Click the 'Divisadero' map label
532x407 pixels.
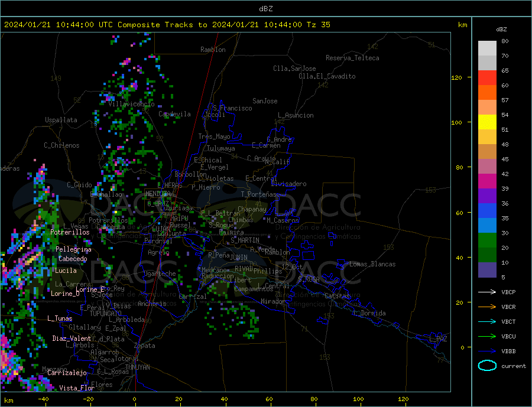point(288,184)
